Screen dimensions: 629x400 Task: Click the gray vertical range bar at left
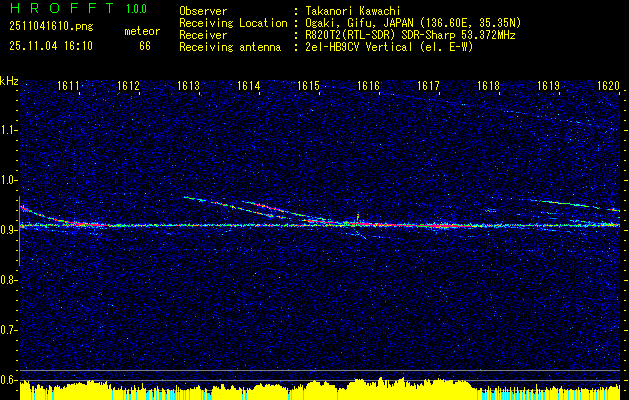19,231
